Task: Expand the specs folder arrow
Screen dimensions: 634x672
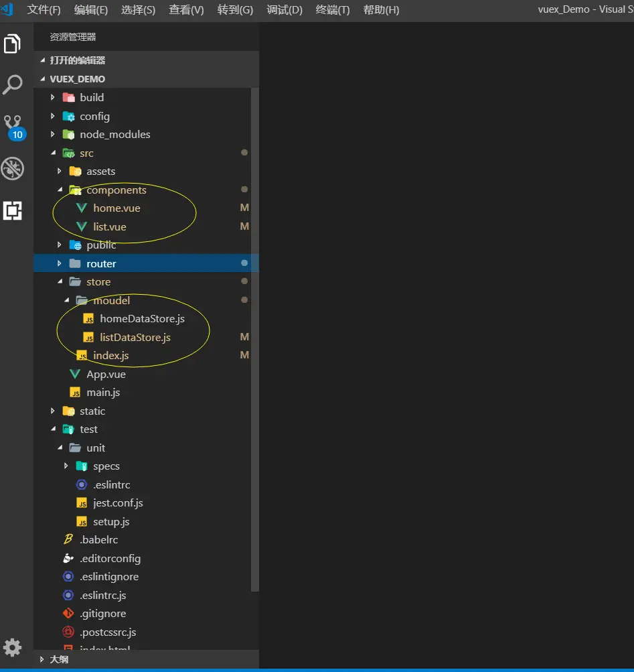Action: [66, 466]
